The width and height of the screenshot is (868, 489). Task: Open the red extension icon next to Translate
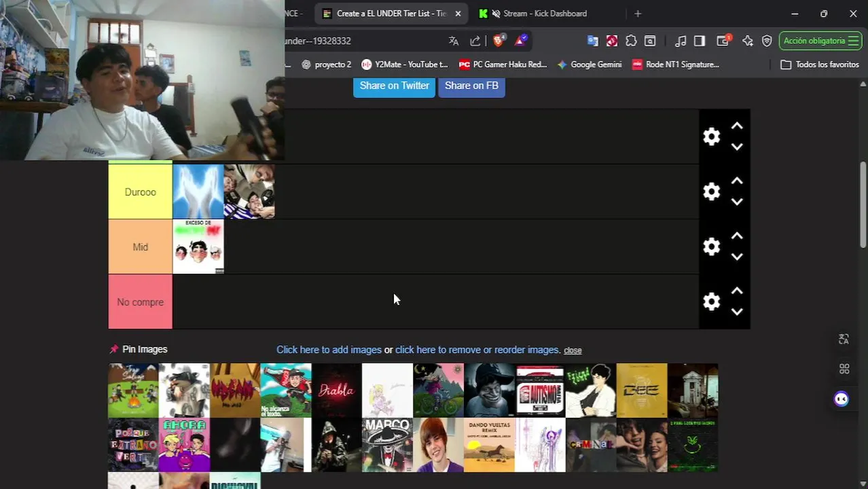tap(612, 41)
